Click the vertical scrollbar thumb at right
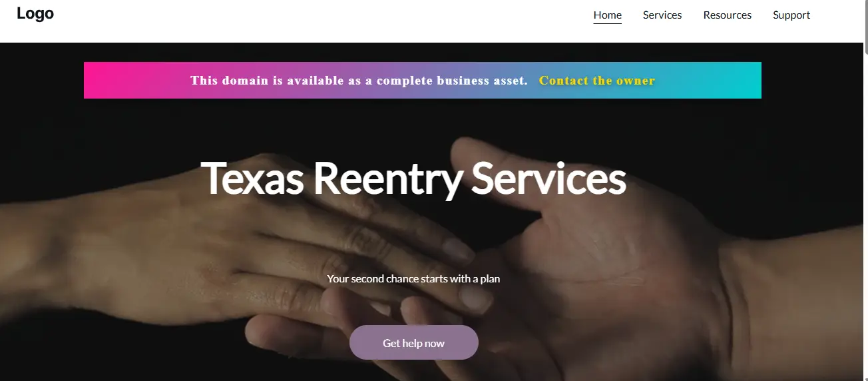This screenshot has height=381, width=868. point(865,27)
